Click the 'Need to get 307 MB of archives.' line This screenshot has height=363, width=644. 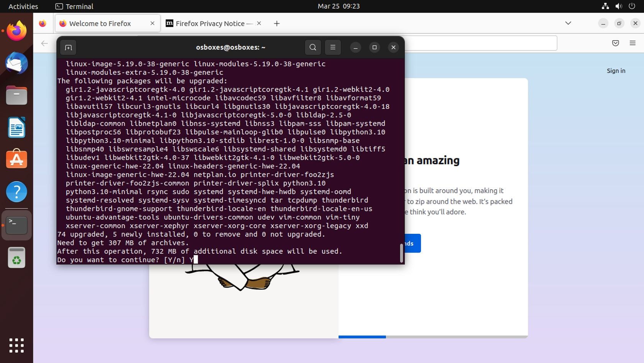(123, 243)
